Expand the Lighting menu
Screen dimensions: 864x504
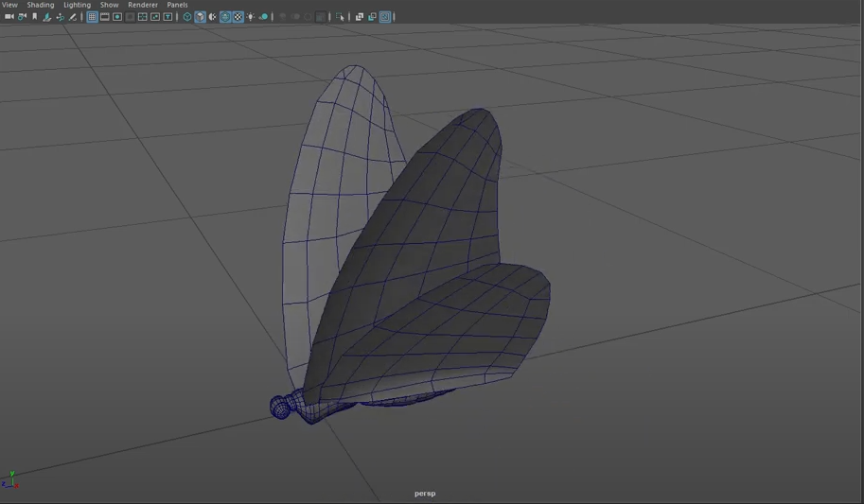77,5
